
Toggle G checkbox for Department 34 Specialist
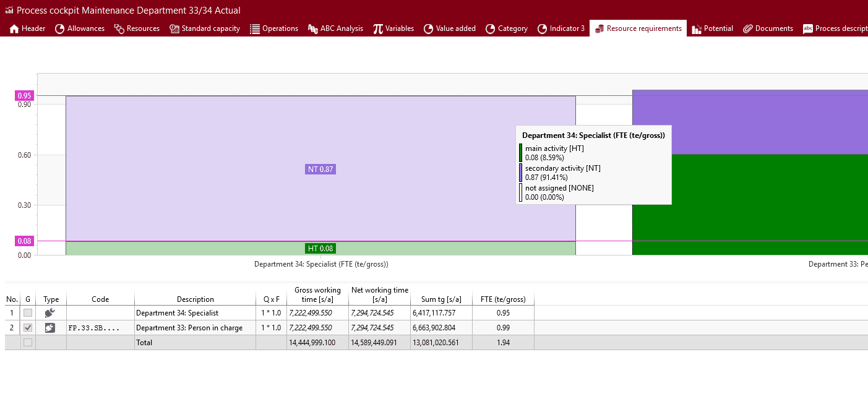pyautogui.click(x=28, y=313)
